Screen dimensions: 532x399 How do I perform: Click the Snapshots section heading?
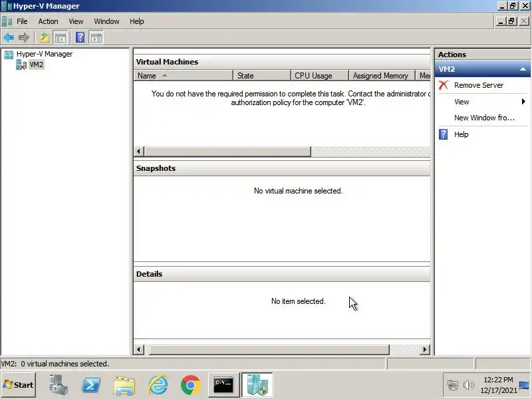[x=156, y=168]
